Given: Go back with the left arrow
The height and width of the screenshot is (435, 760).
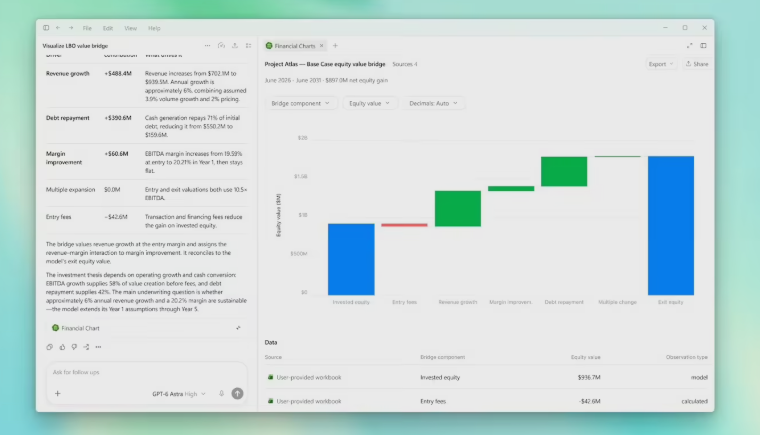Looking at the screenshot, I should 58,28.
